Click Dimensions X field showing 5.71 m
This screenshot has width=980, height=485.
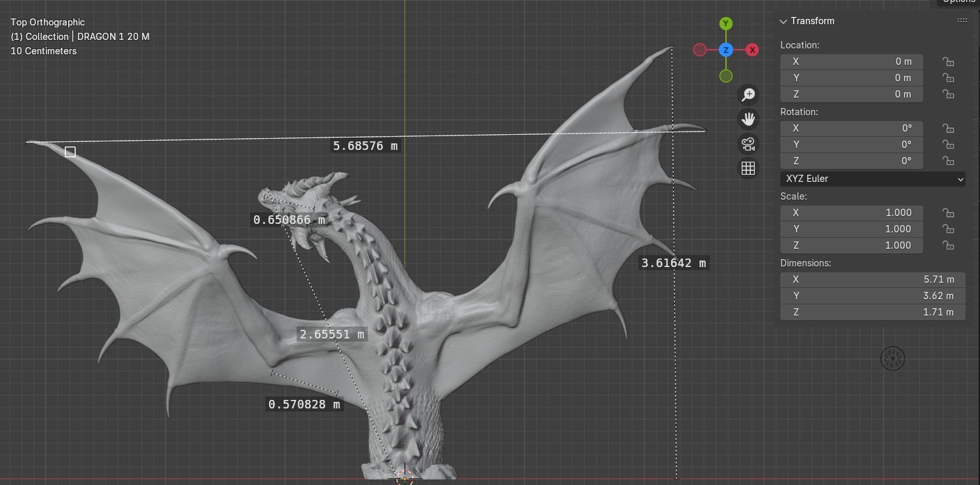click(873, 279)
